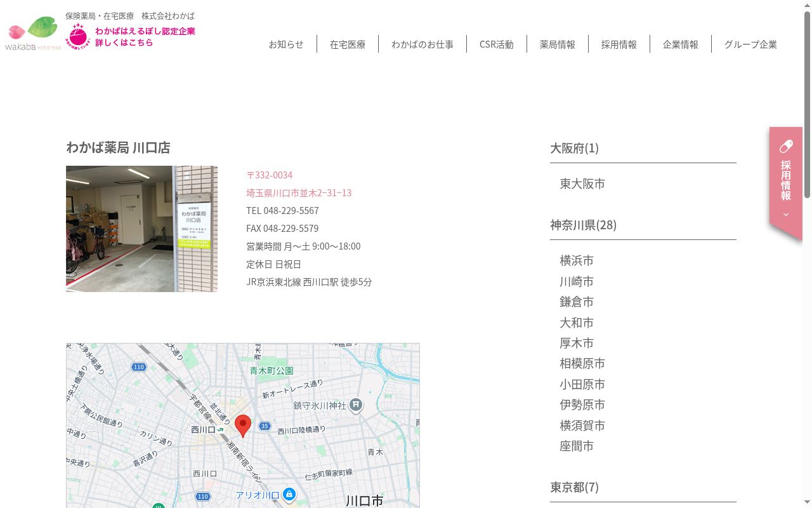Click the 大阪府(1) heading
812x508 pixels.
tap(574, 148)
